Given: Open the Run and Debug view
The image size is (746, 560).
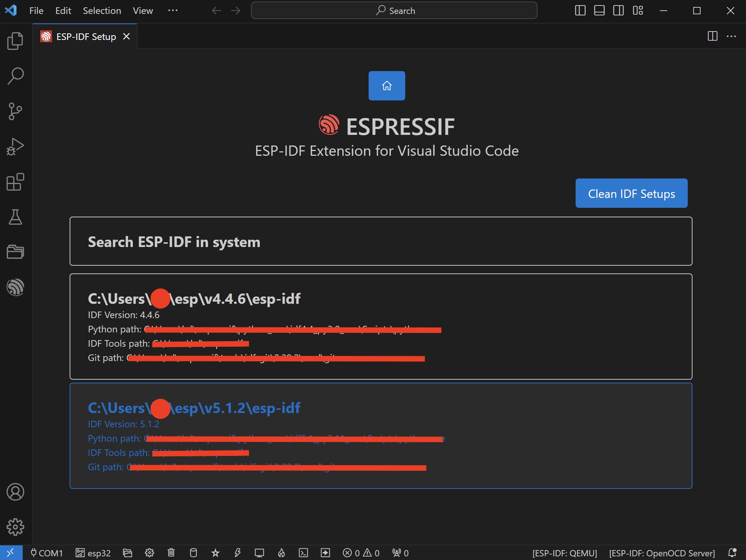Looking at the screenshot, I should 15,147.
